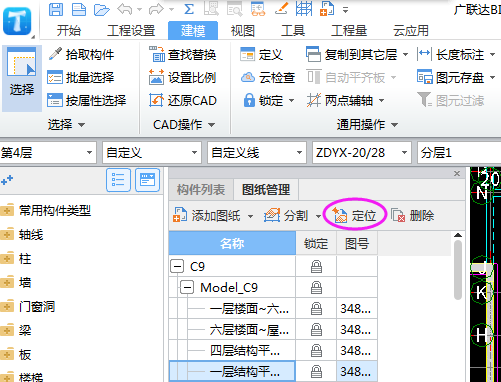The image size is (501, 382).
Task: Click the plus icons above navigation tree
Action: point(7,180)
